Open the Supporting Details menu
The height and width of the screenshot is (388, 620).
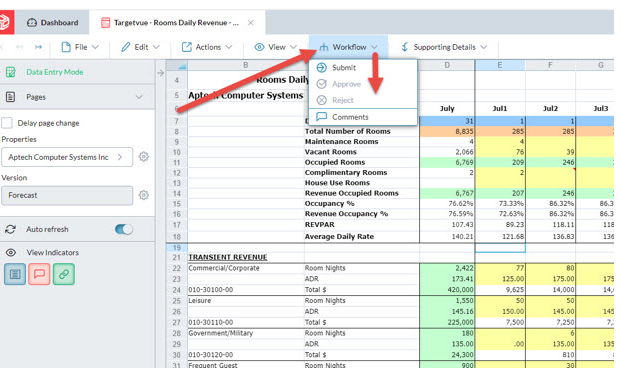tap(444, 47)
